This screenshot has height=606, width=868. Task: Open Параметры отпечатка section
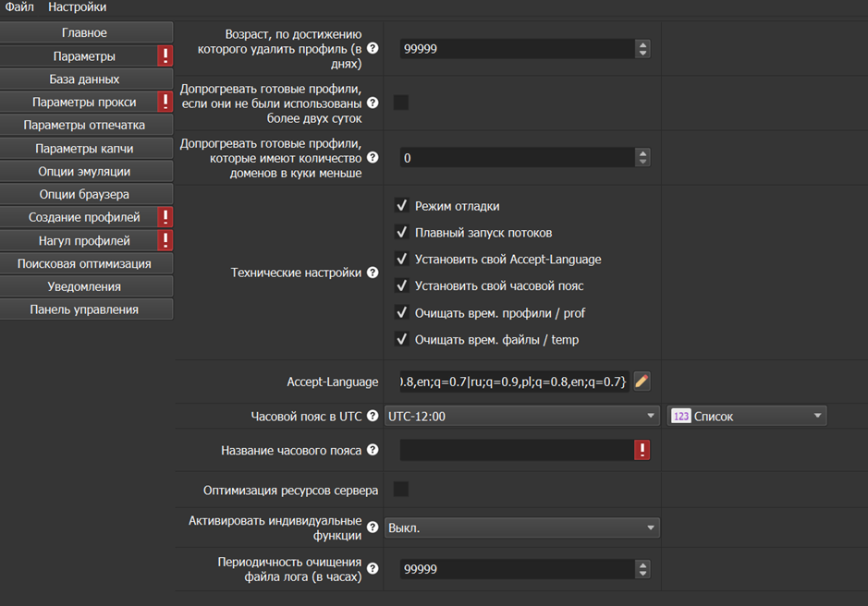[85, 125]
